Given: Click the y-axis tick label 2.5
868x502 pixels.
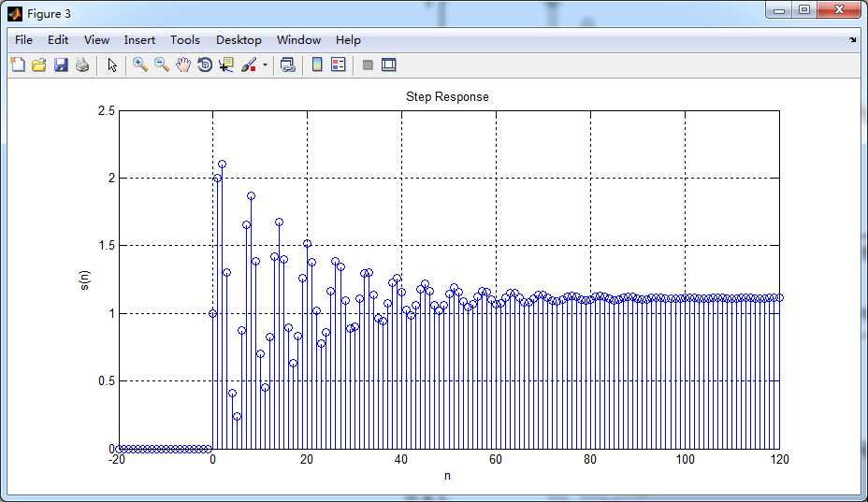Looking at the screenshot, I should coord(107,110).
